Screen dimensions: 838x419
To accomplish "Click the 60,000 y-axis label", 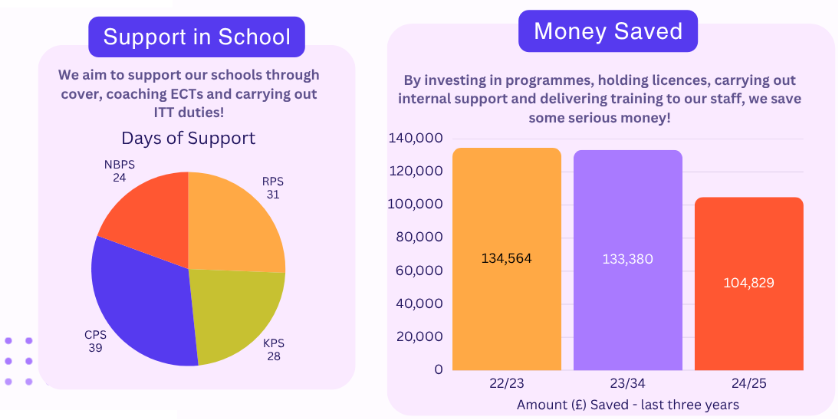I will (x=420, y=270).
